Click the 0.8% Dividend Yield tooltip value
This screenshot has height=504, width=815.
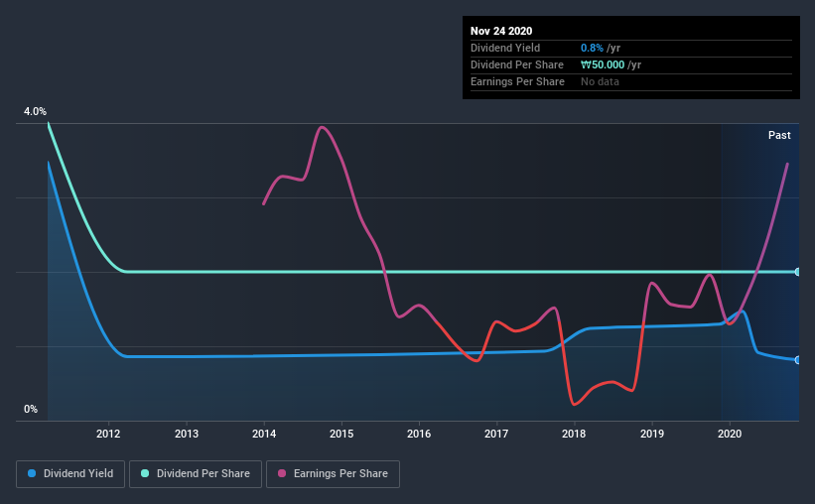pos(592,48)
